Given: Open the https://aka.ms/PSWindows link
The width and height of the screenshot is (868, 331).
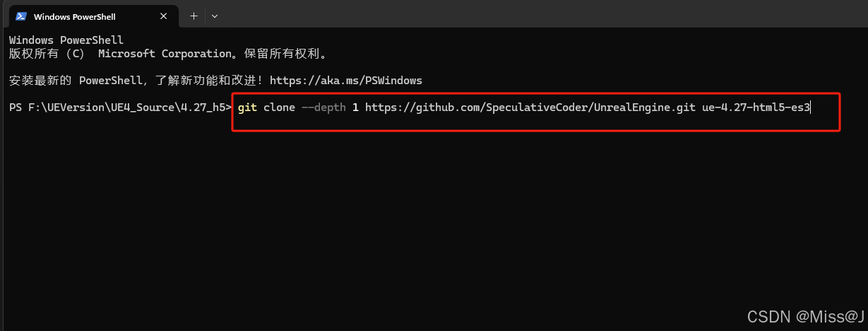Looking at the screenshot, I should coord(345,80).
